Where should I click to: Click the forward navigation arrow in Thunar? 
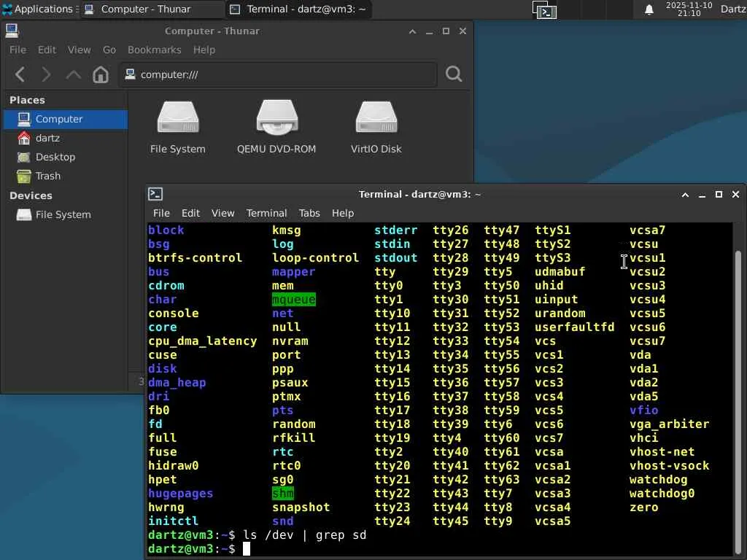coord(46,74)
